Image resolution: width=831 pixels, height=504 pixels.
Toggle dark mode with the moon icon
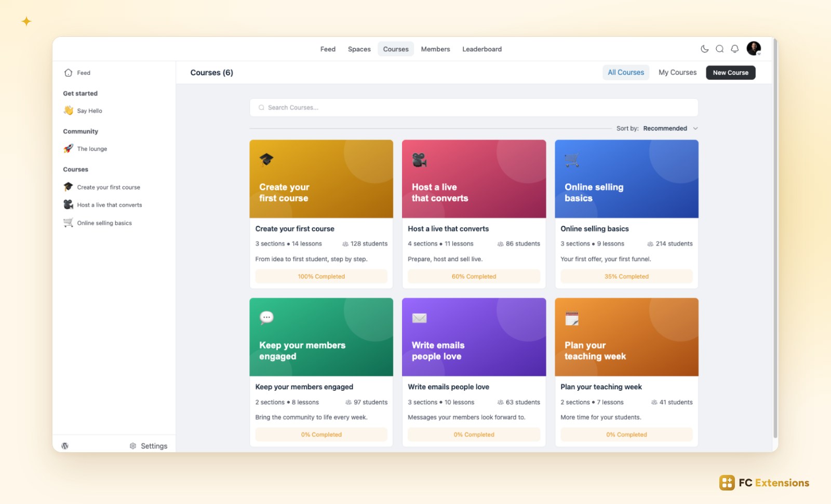[704, 49]
